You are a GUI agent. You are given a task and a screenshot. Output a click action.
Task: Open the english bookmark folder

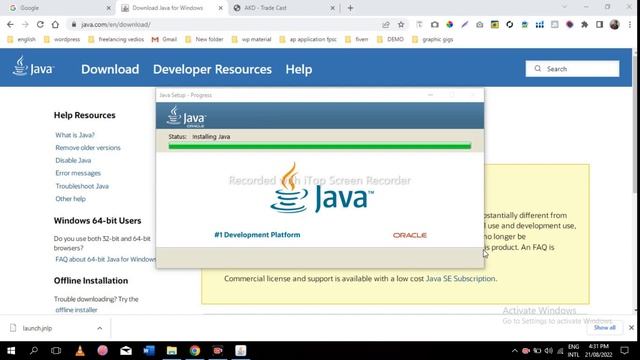coord(22,39)
